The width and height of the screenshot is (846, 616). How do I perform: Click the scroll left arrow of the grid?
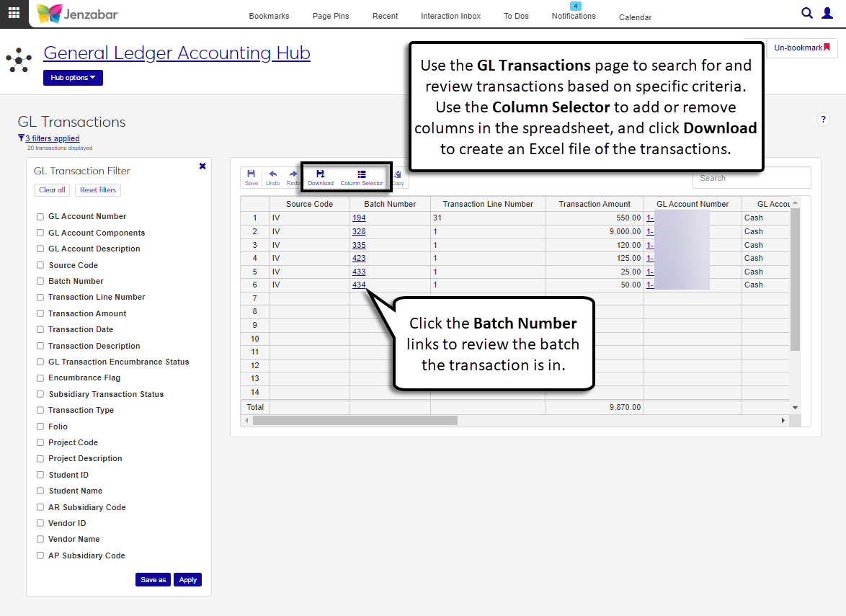pyautogui.click(x=246, y=420)
